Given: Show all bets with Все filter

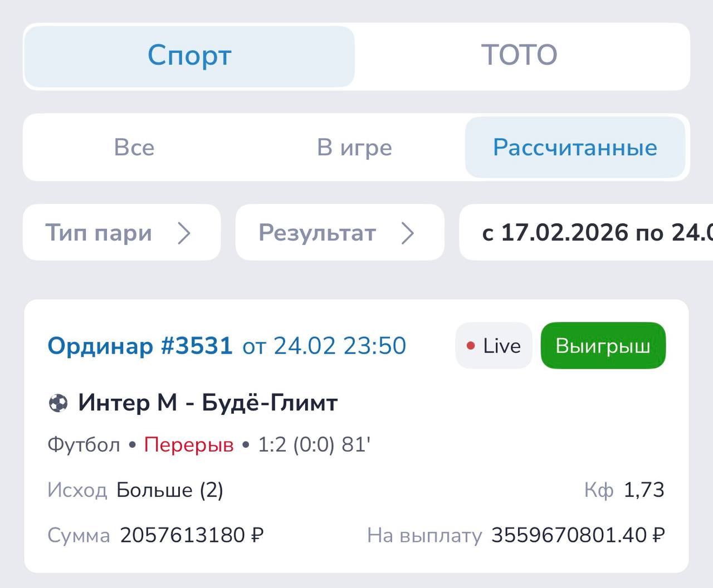Looking at the screenshot, I should click(x=134, y=148).
